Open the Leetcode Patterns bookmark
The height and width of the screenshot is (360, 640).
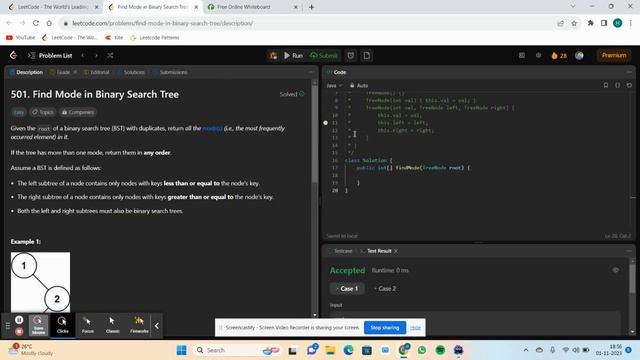click(155, 38)
